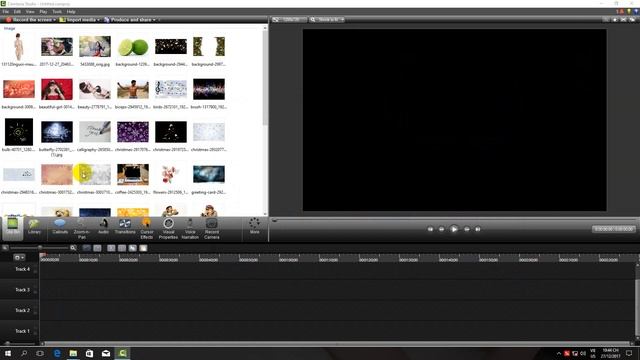The image size is (640, 360).
Task: Click the timeline Undo button
Action: pos(87,248)
